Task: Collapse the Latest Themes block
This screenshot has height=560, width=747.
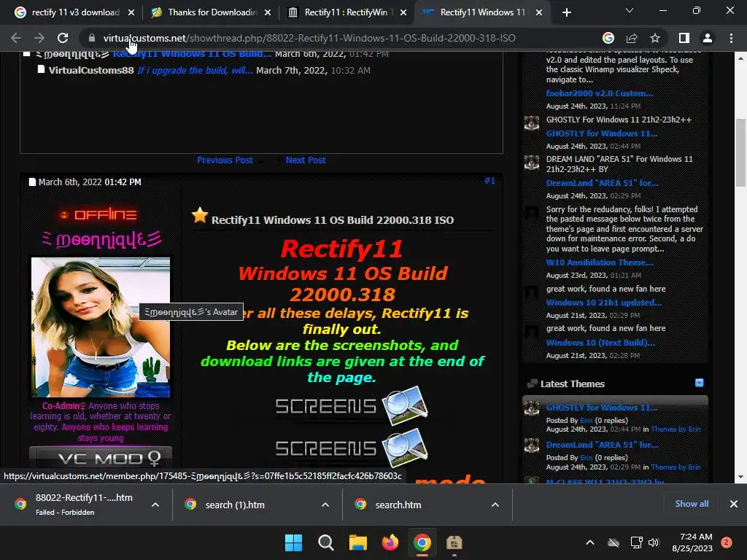Action: coord(699,383)
